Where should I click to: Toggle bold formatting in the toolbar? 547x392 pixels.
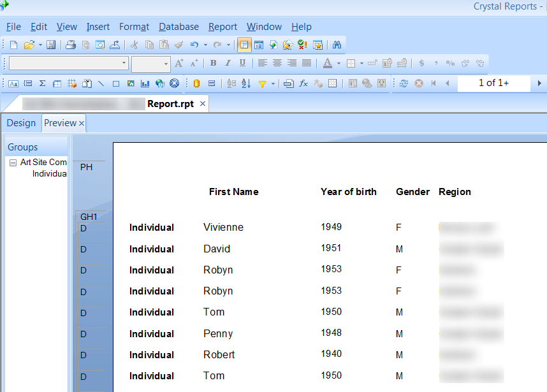[213, 63]
